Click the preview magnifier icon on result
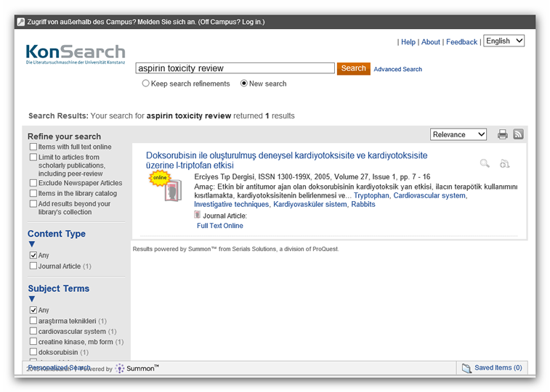The width and height of the screenshot is (550, 392). (x=485, y=164)
